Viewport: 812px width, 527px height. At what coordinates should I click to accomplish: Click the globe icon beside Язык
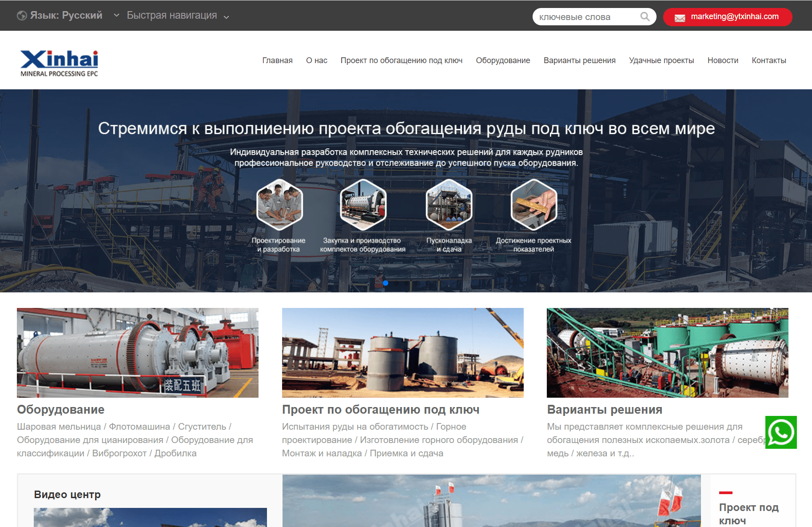[x=22, y=16]
